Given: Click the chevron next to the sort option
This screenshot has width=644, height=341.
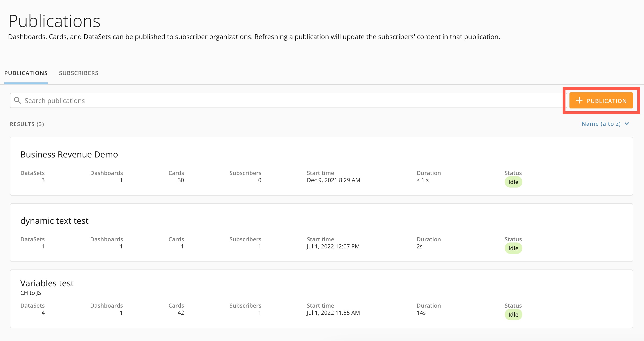Looking at the screenshot, I should (627, 124).
